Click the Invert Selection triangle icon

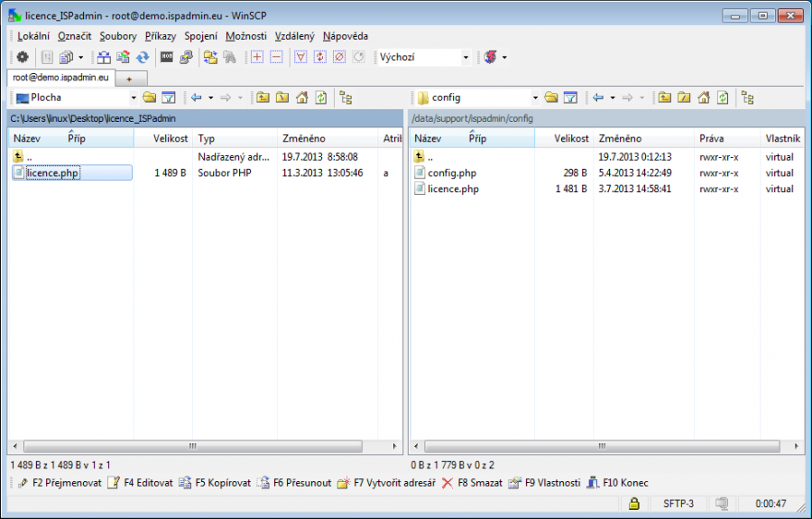[300, 57]
